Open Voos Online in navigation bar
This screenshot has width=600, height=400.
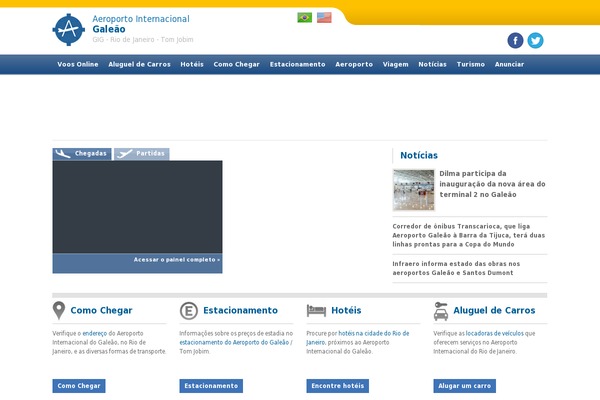[x=78, y=64]
